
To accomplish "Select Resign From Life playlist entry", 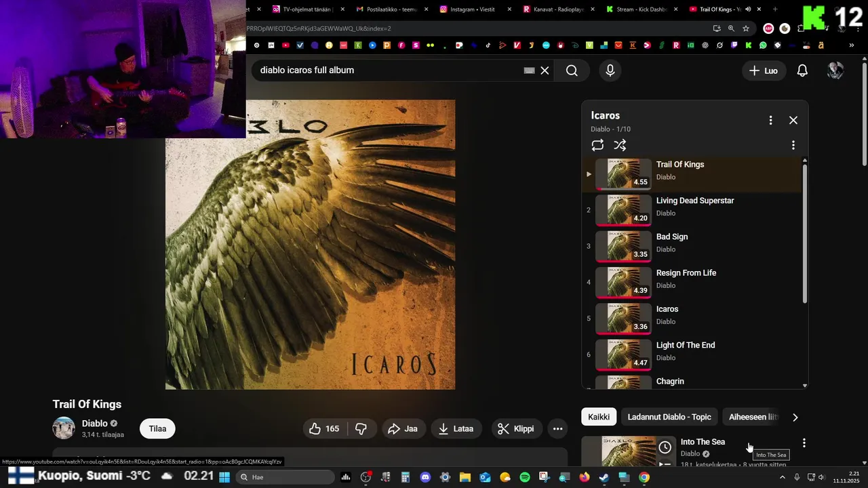I will [x=692, y=283].
